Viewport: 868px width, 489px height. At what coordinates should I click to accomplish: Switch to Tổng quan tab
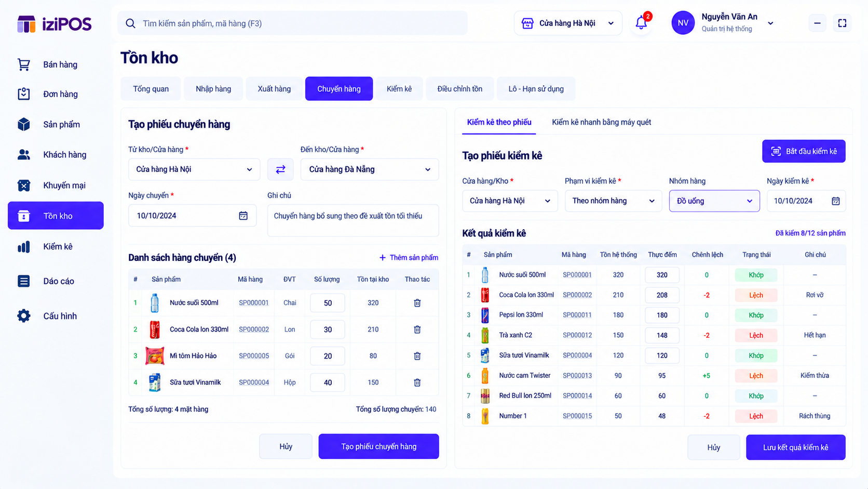coord(151,89)
